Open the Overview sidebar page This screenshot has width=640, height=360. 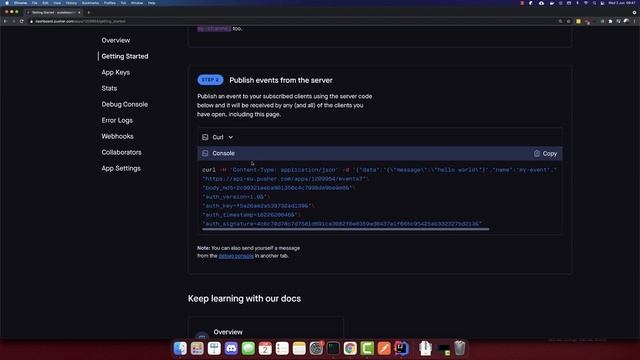tap(116, 40)
